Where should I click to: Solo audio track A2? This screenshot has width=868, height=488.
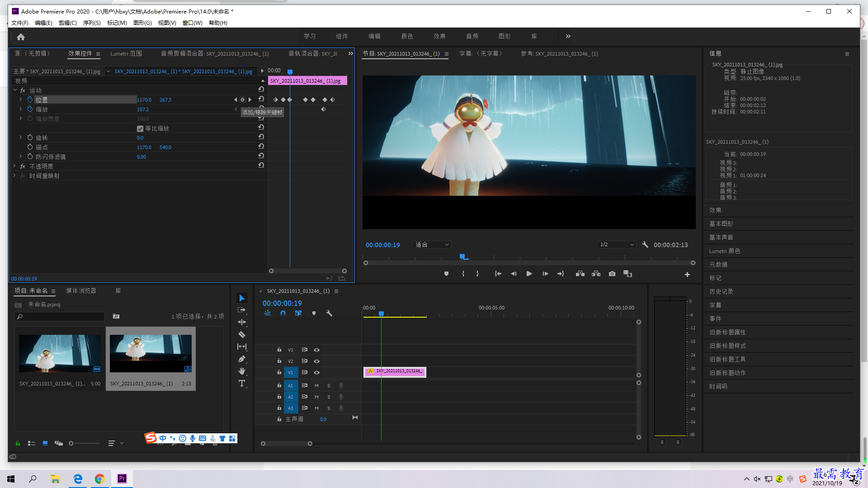tap(329, 397)
